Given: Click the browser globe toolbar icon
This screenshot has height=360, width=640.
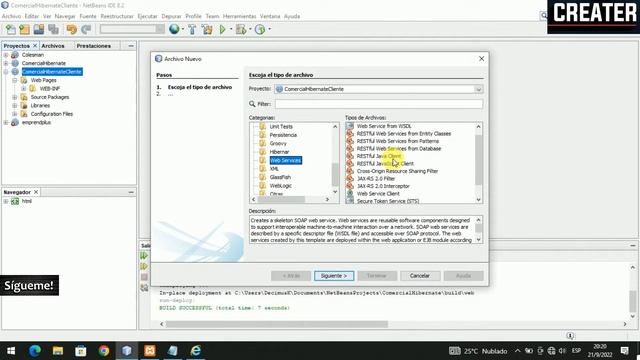Looking at the screenshot, I should pos(174,29).
